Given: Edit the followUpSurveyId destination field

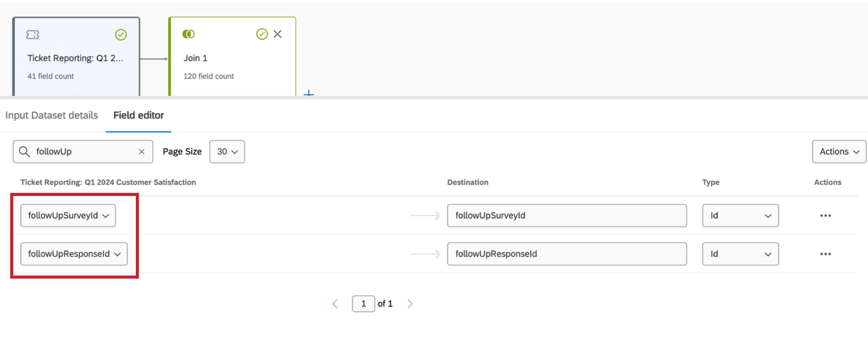Looking at the screenshot, I should [x=567, y=216].
